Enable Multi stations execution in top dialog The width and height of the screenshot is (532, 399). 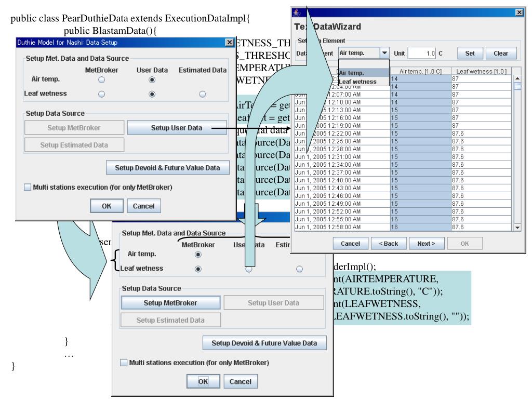pyautogui.click(x=28, y=187)
